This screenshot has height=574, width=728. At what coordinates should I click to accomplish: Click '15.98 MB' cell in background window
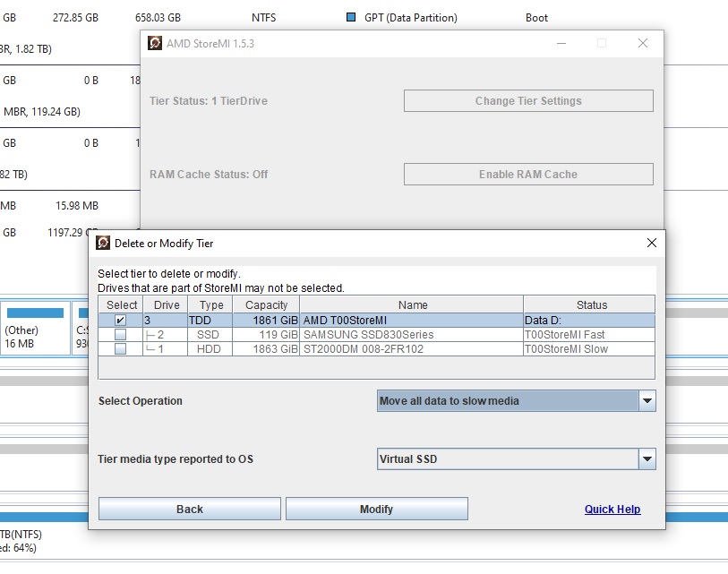(77, 205)
